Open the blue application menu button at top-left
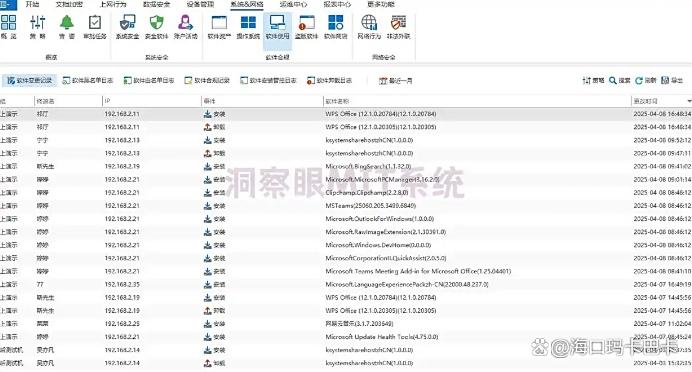Screen dimensions: 692x372 (8, 4)
